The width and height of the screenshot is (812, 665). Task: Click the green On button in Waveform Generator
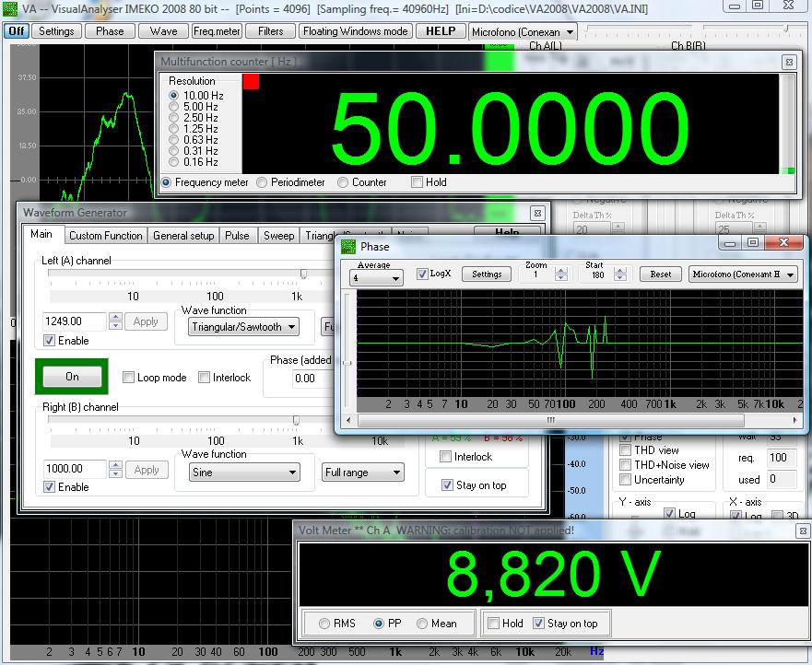click(71, 377)
